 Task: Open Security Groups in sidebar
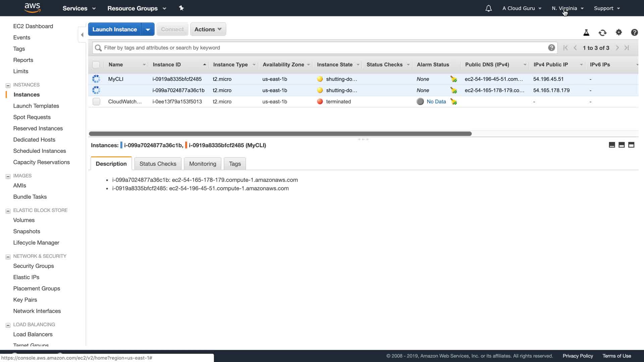pos(34,266)
